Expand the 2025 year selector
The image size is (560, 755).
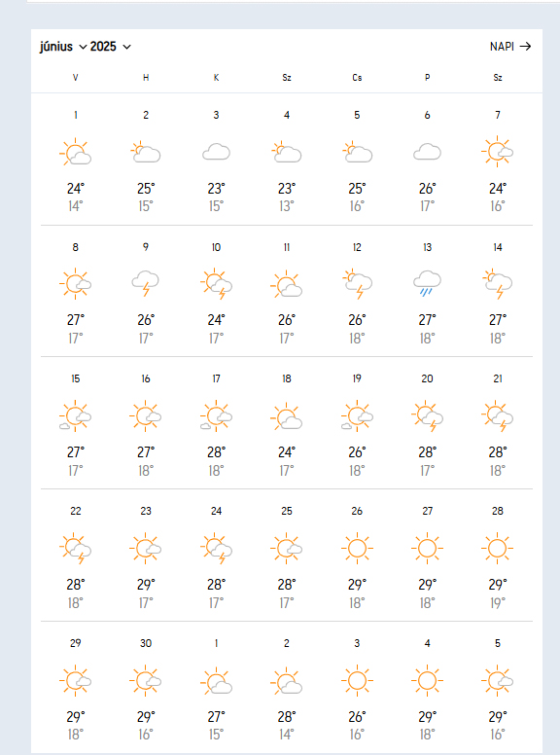pos(110,47)
